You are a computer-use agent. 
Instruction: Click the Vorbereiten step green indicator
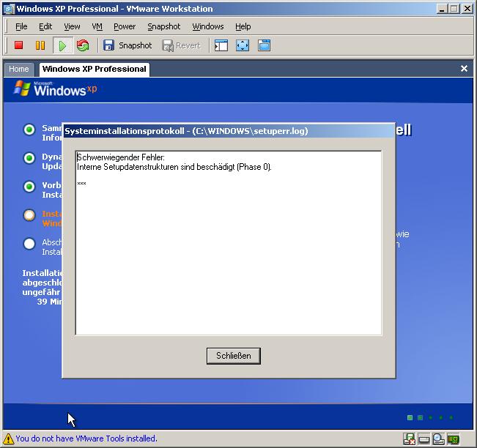click(29, 187)
